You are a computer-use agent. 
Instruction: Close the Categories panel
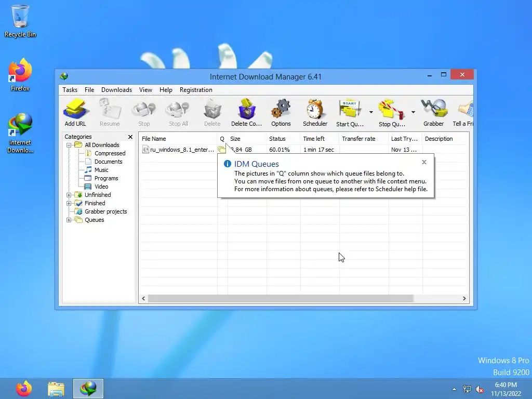[130, 137]
